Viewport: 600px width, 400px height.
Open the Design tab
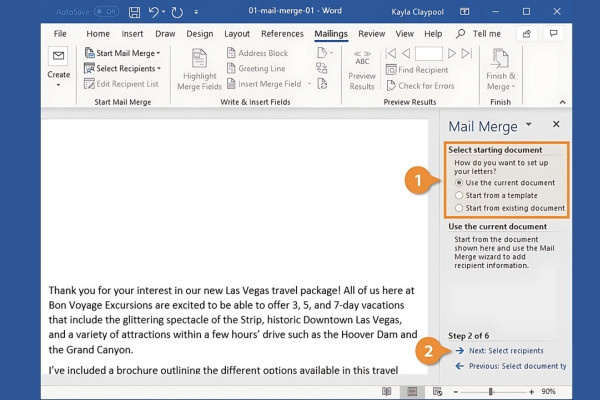point(200,34)
